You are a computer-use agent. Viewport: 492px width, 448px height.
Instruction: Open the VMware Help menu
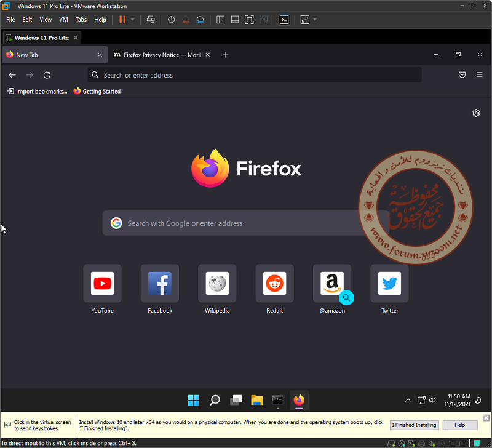click(100, 20)
